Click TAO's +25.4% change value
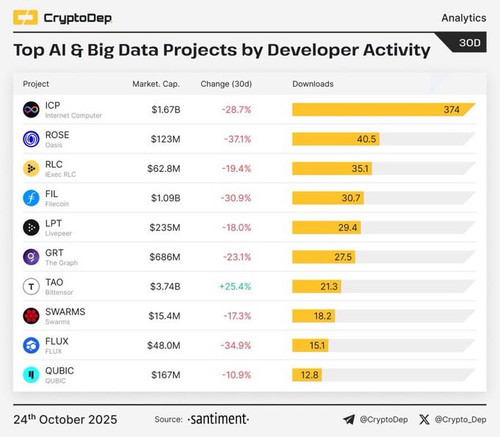 [x=235, y=287]
